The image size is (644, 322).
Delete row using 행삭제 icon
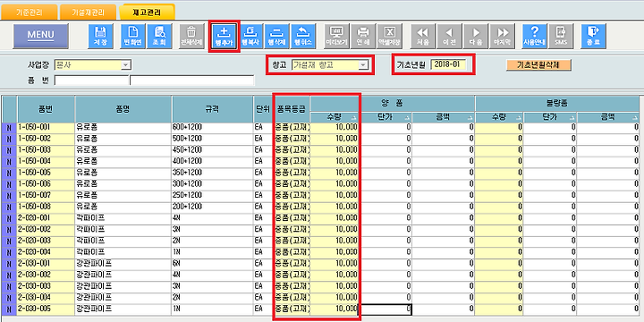tap(276, 36)
